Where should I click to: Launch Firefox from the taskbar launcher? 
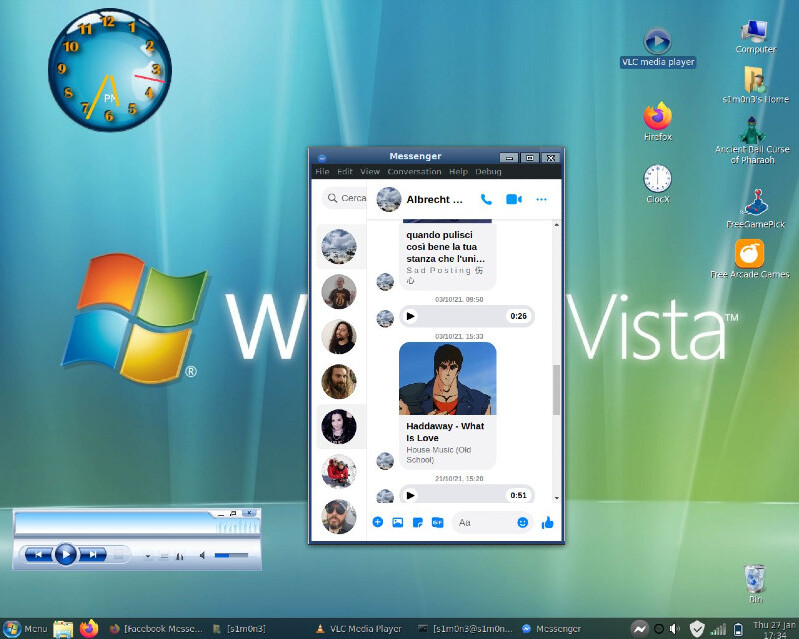pos(89,628)
